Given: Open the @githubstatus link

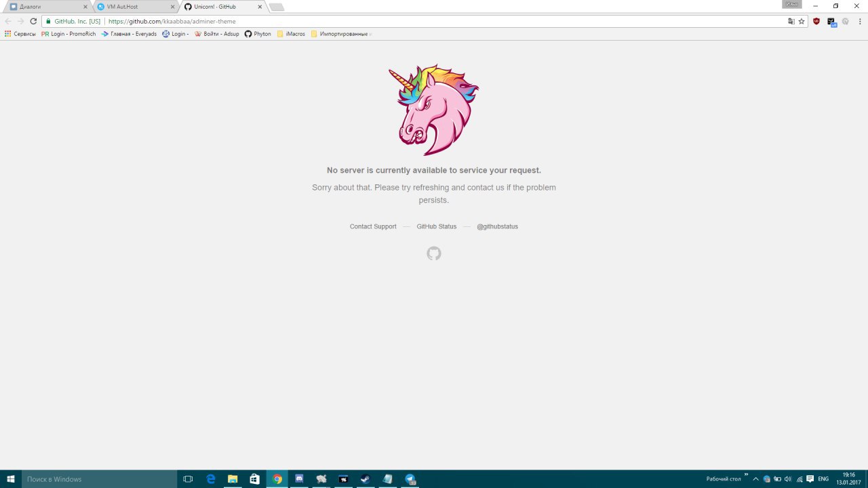Looking at the screenshot, I should pyautogui.click(x=497, y=226).
